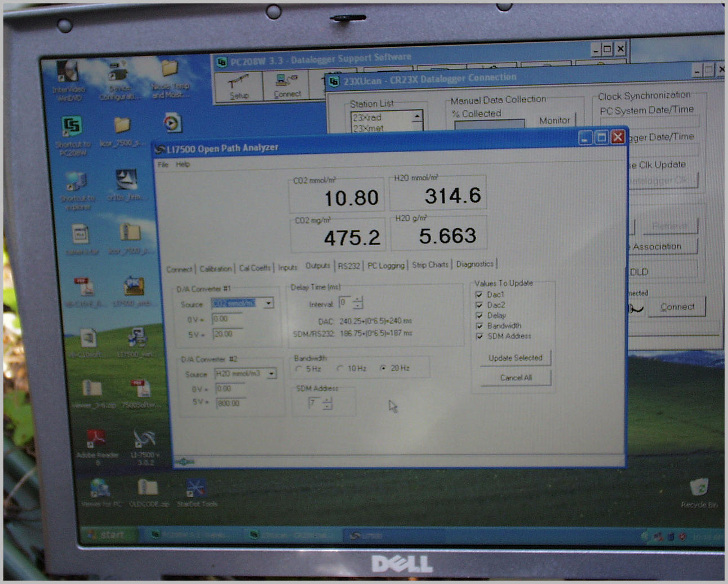
Task: Click the D/A Converter #2 0V value field
Action: tap(231, 388)
